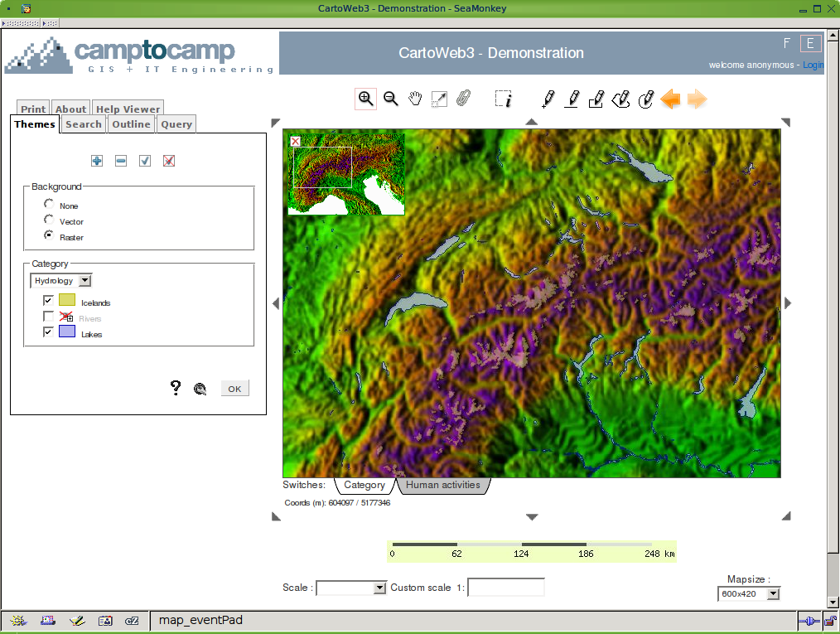The height and width of the screenshot is (634, 840).
Task: Uncheck the Icelands layer checkbox
Action: pyautogui.click(x=49, y=301)
